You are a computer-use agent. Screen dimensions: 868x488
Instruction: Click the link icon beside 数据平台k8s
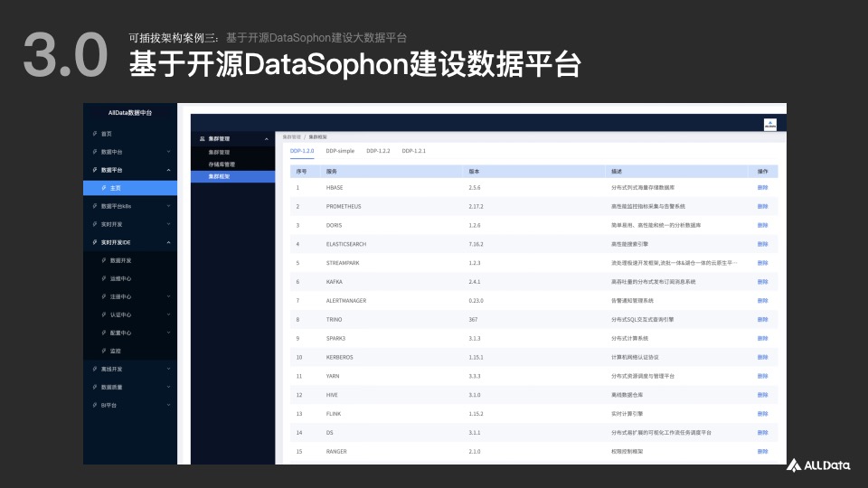[95, 206]
